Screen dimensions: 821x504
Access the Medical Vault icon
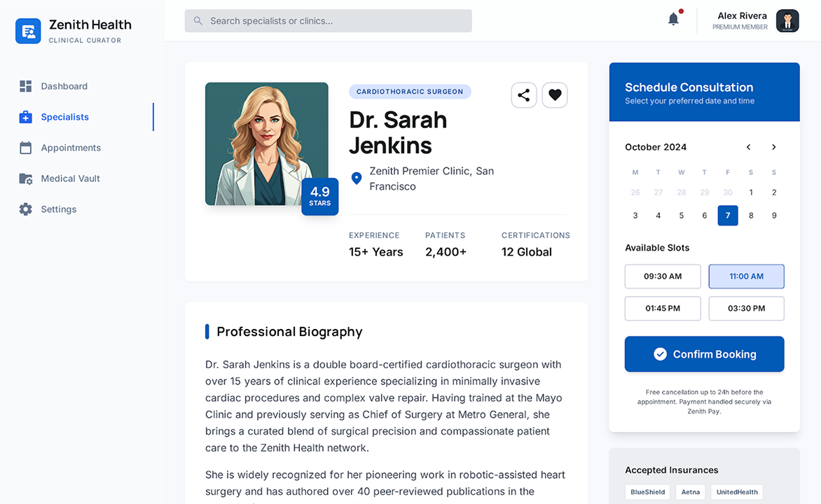coord(25,178)
